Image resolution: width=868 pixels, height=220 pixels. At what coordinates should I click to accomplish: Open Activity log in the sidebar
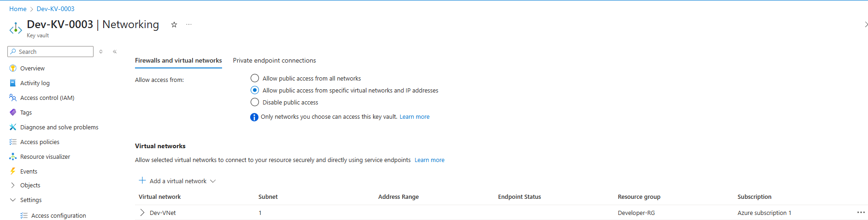(x=35, y=83)
